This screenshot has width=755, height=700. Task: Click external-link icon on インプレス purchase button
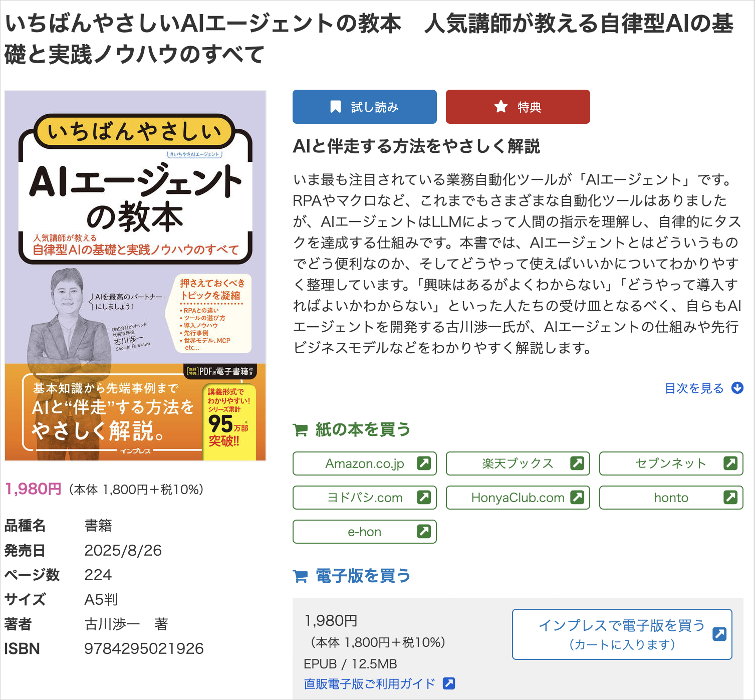pos(719,634)
